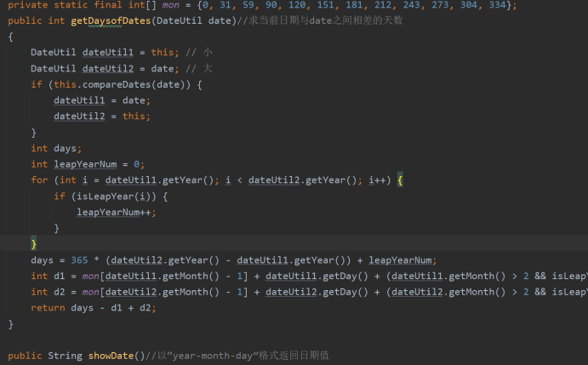
Task: Select the showDate method name
Action: point(111,356)
